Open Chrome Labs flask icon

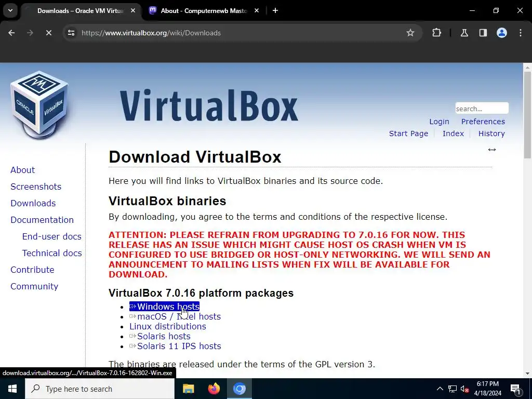(x=464, y=33)
